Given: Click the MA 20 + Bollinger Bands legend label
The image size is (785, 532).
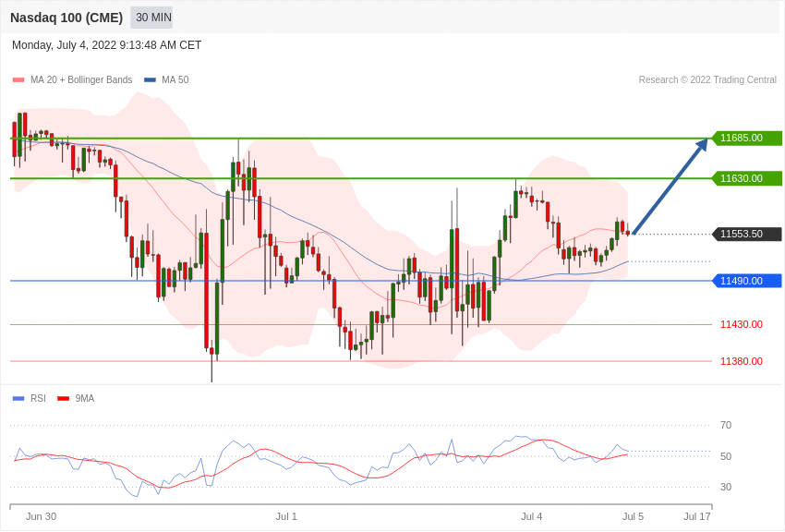Looking at the screenshot, I should click(81, 80).
